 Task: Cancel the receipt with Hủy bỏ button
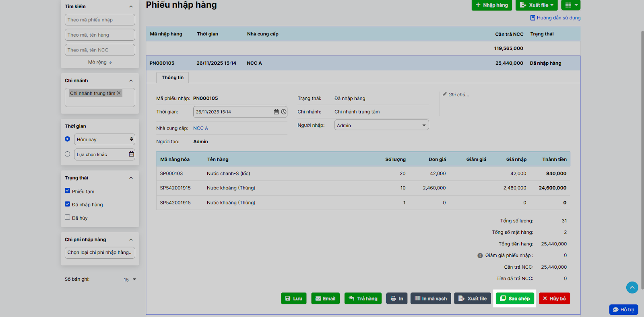[x=555, y=298]
